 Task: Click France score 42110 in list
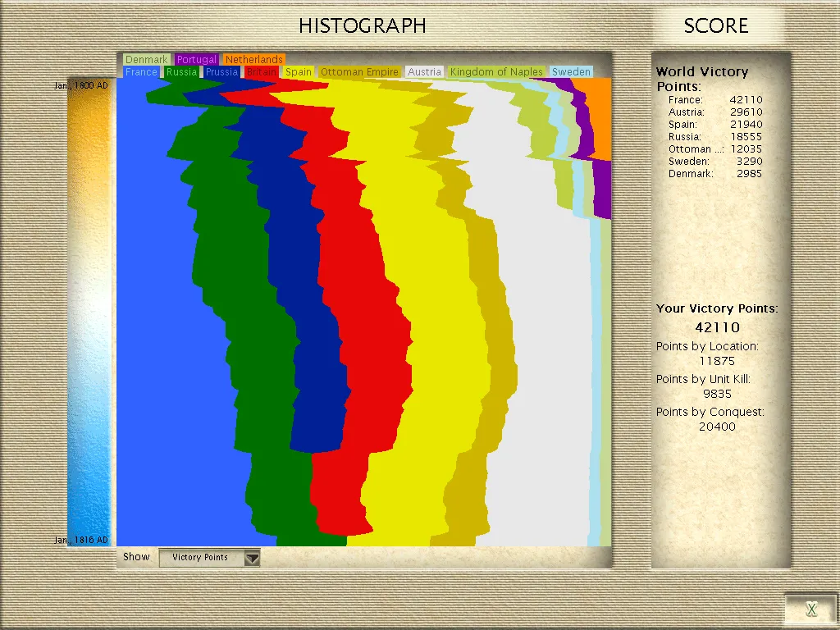coord(715,99)
